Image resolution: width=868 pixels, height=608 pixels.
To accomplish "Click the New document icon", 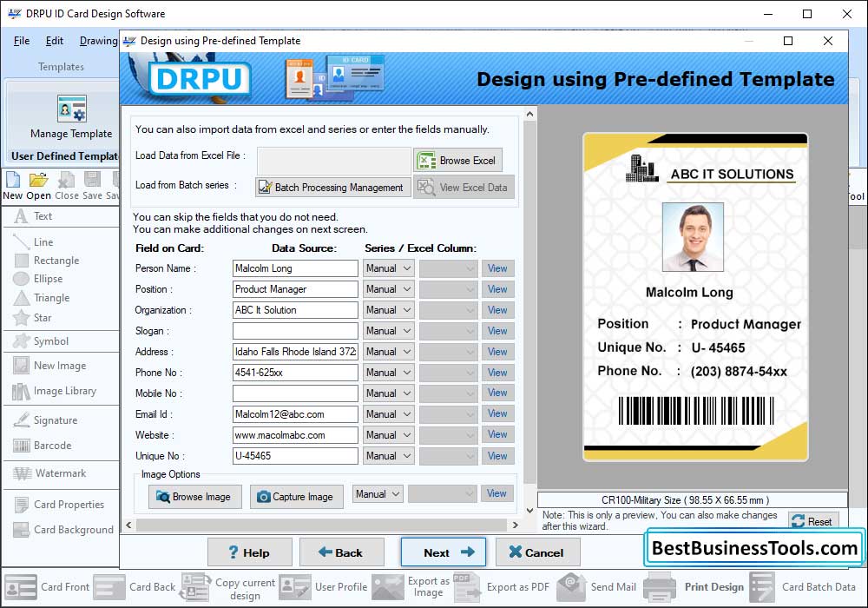I will point(13,180).
